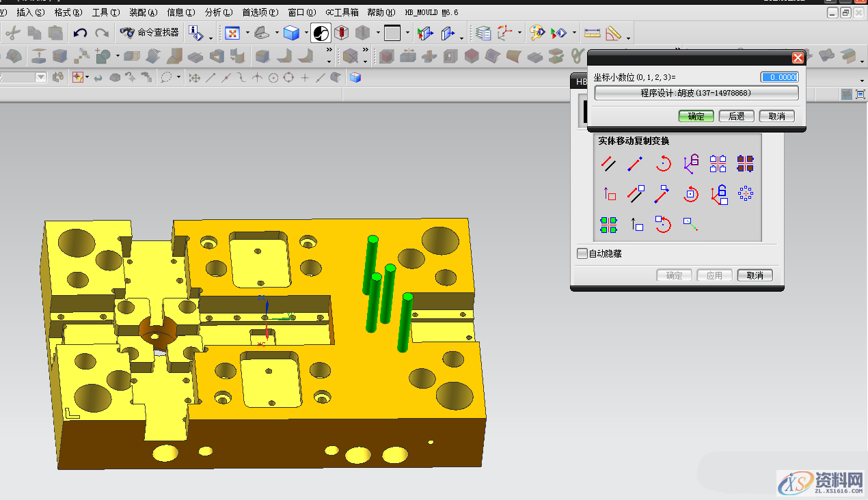Click the green 确定 button in dialog
This screenshot has width=868, height=500.
coord(696,116)
